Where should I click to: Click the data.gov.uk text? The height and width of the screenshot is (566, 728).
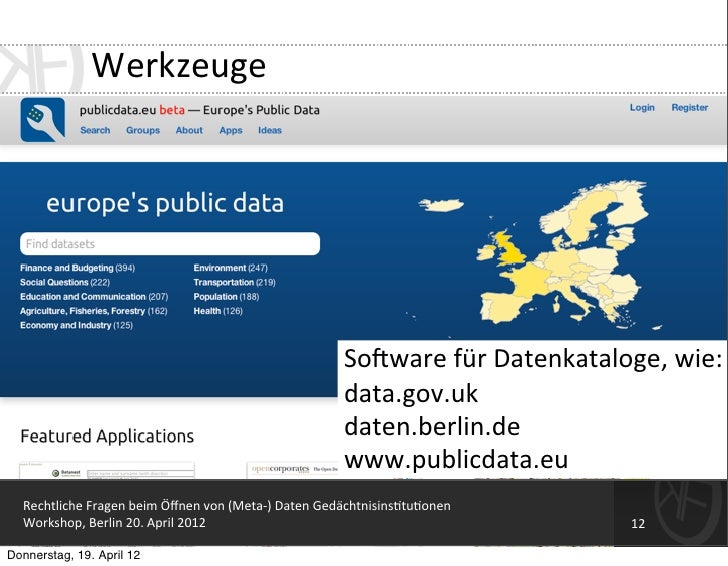click(x=411, y=394)
